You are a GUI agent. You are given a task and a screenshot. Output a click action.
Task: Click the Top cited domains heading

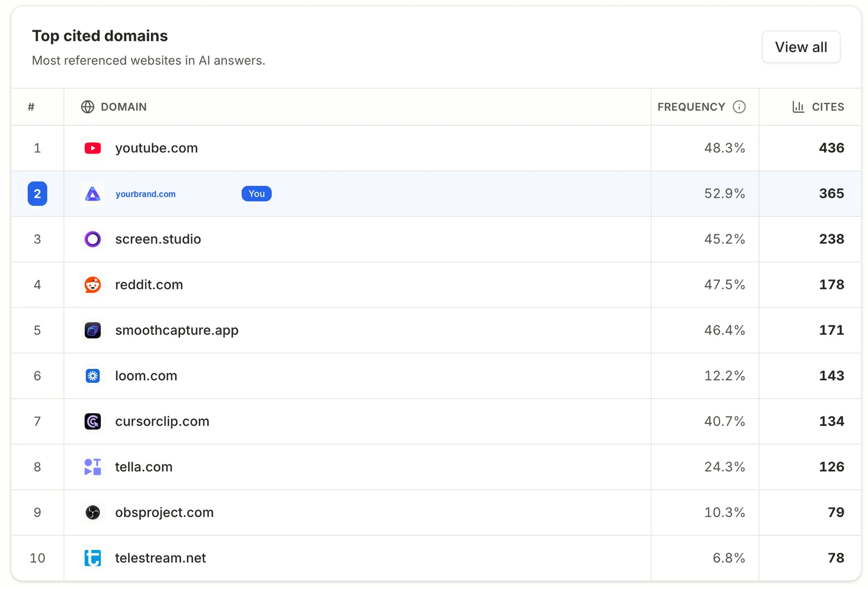(100, 36)
